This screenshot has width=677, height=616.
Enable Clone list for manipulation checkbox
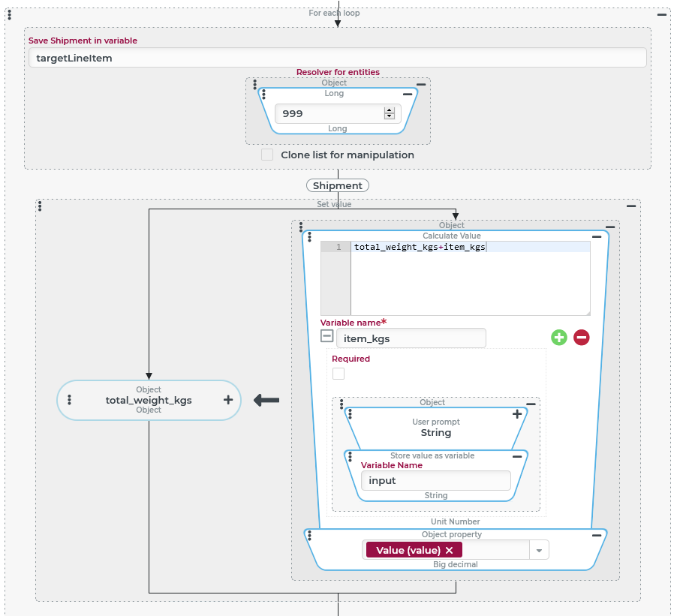pyautogui.click(x=267, y=155)
